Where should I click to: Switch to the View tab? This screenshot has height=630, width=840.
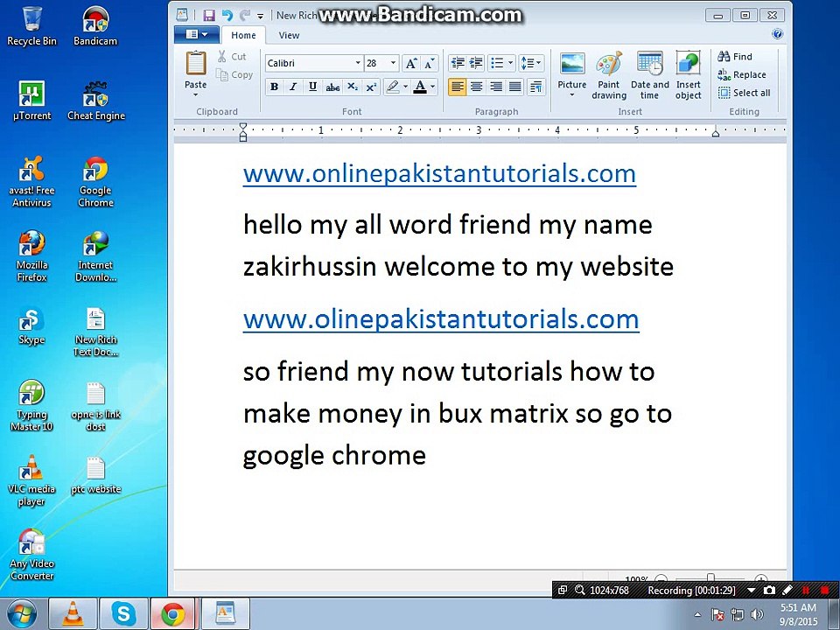(x=289, y=35)
